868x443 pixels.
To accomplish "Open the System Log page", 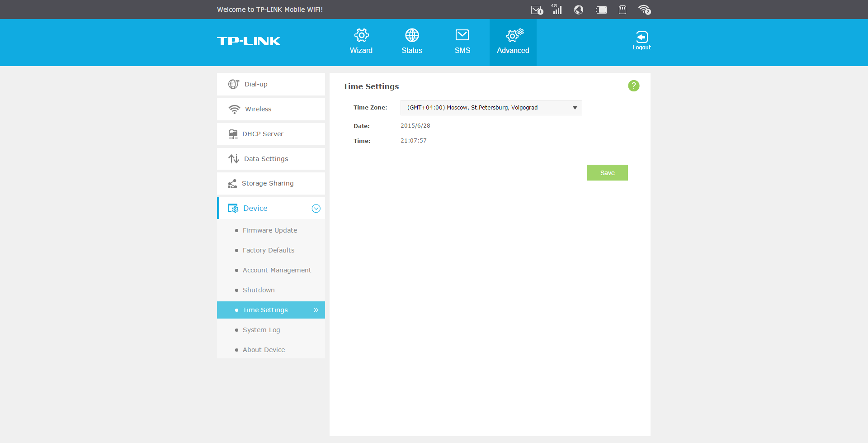I will click(x=261, y=330).
